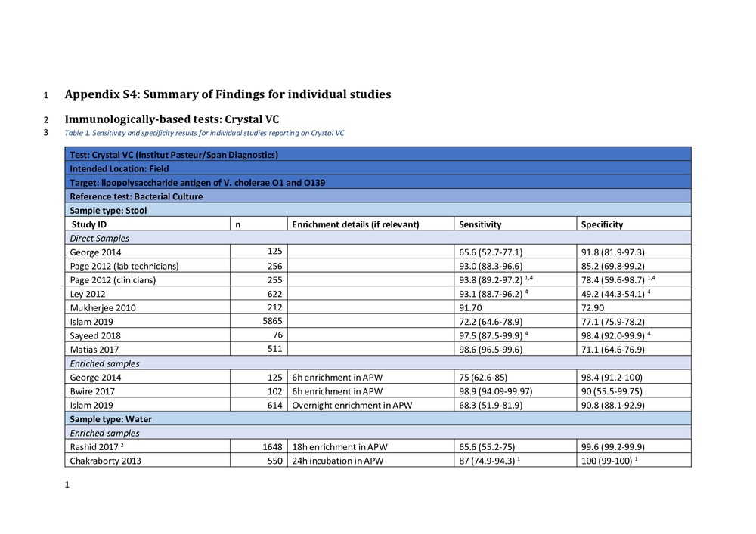This screenshot has width=756, height=534.
Task: Click the 'Specificity' column header
Action: (x=601, y=224)
